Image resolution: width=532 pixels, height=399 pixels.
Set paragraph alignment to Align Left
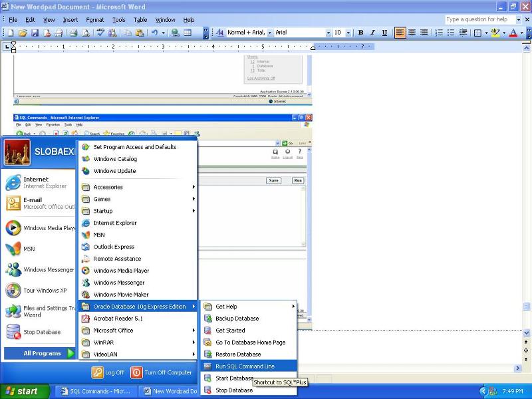[x=400, y=33]
